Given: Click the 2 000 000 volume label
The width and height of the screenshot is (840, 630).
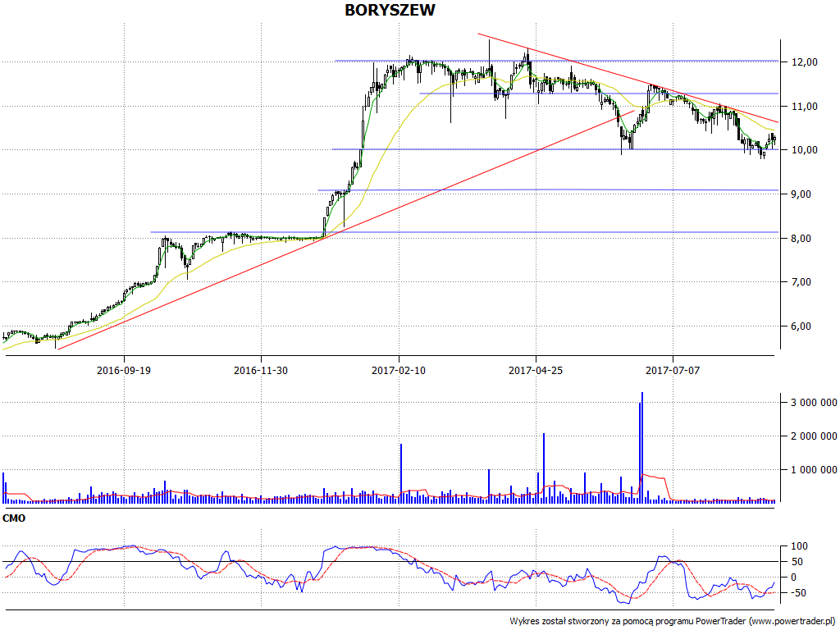Looking at the screenshot, I should [815, 436].
